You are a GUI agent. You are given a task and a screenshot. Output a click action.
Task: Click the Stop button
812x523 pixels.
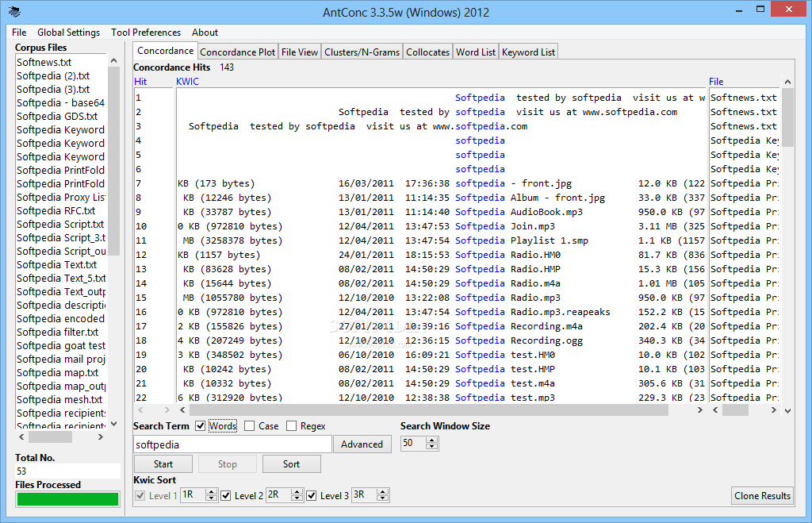228,464
